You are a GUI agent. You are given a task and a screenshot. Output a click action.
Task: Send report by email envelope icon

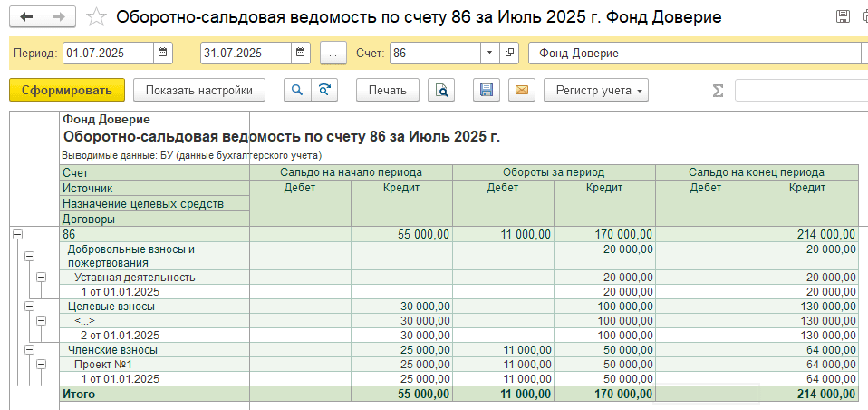[520, 90]
